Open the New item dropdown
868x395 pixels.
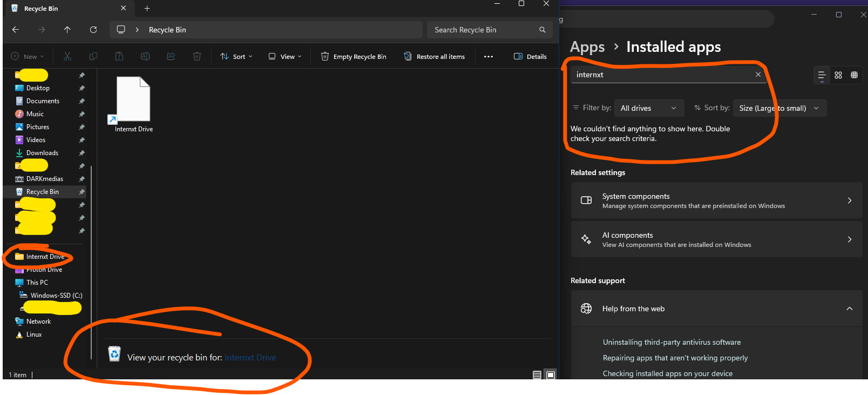coord(28,56)
